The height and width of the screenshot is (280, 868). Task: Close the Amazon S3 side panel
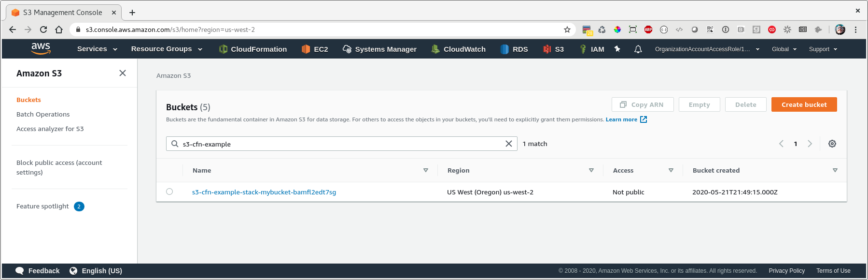[123, 73]
